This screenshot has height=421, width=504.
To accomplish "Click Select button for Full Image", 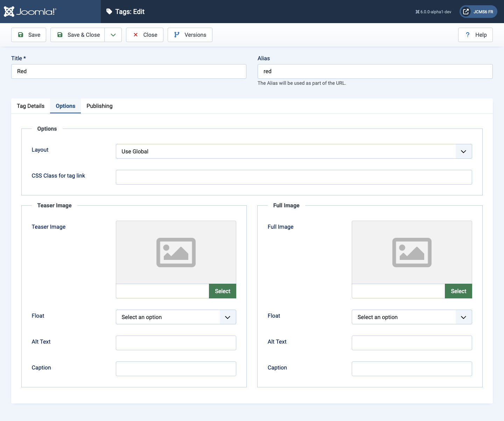I will (x=458, y=291).
